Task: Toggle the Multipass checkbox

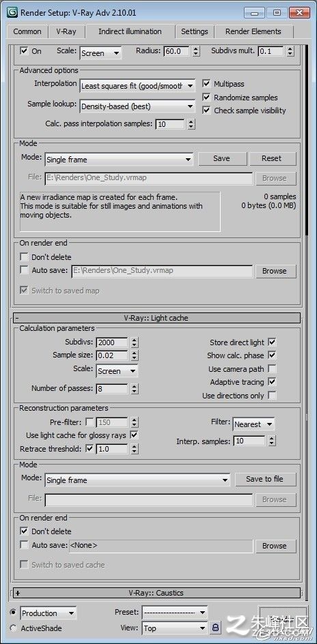Action: point(206,84)
